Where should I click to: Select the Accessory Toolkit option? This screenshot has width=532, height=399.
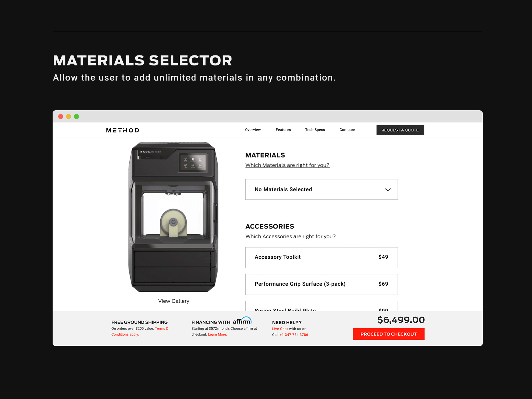(x=322, y=257)
